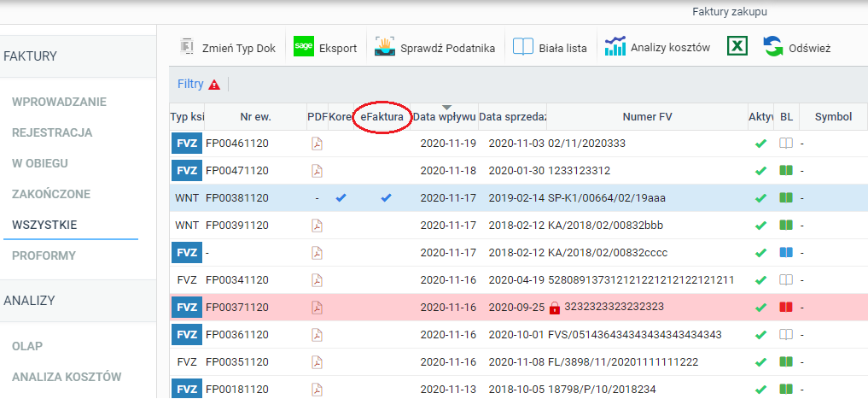Click the Eksport button label

pyautogui.click(x=338, y=48)
